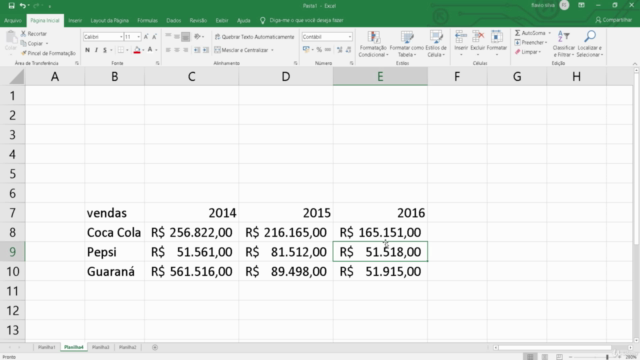
Task: Open the Arquivo tab
Action: click(13, 20)
